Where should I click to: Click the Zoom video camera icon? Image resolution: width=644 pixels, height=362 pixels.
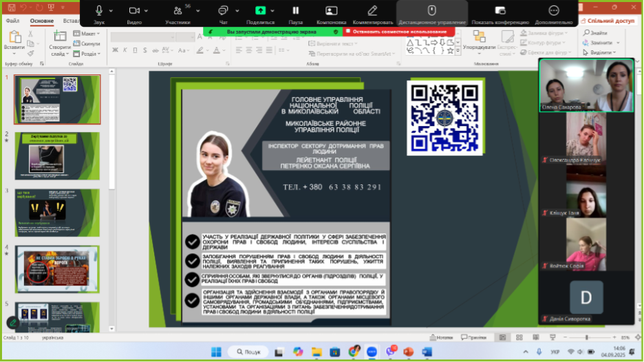coord(133,11)
